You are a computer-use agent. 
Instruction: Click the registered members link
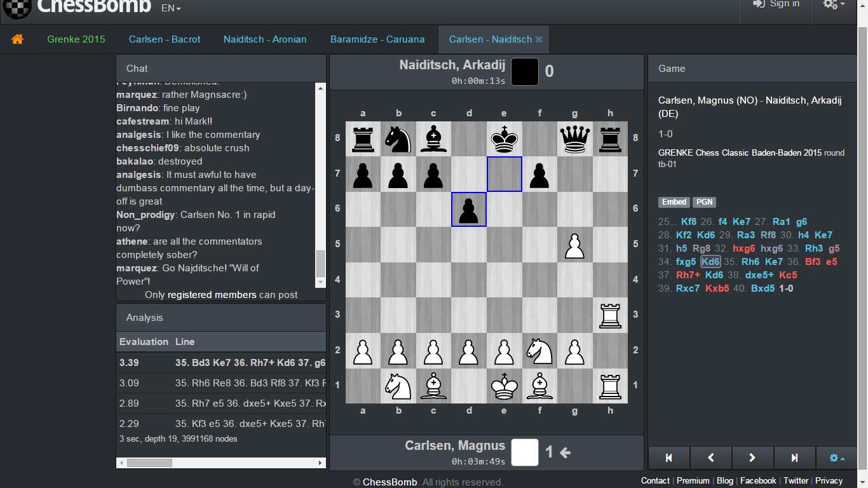tap(212, 295)
